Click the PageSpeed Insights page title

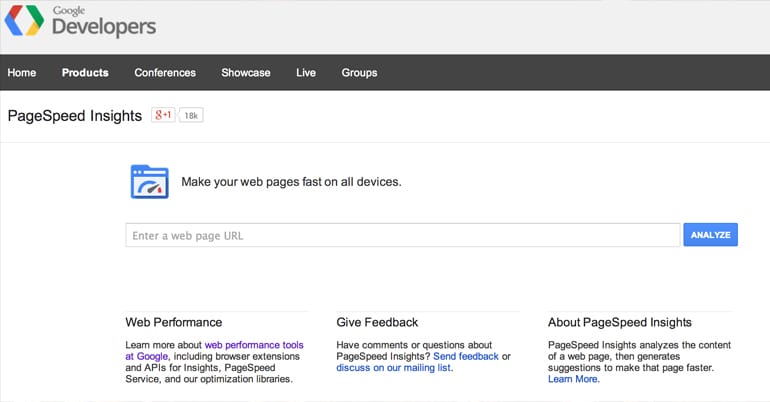pos(75,116)
